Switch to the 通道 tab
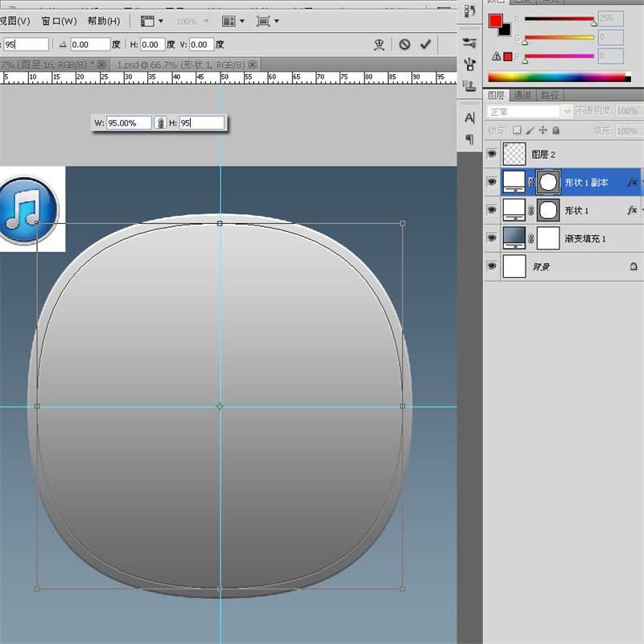This screenshot has height=644, width=644. tap(522, 95)
